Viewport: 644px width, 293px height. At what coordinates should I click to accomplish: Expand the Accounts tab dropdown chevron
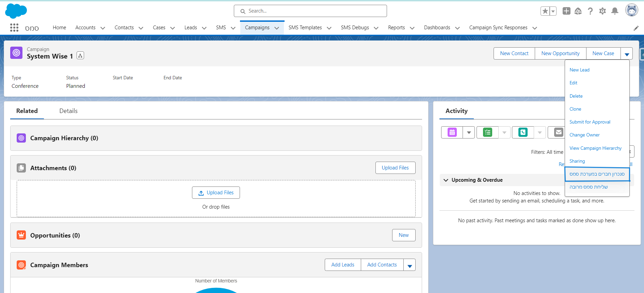point(103,28)
